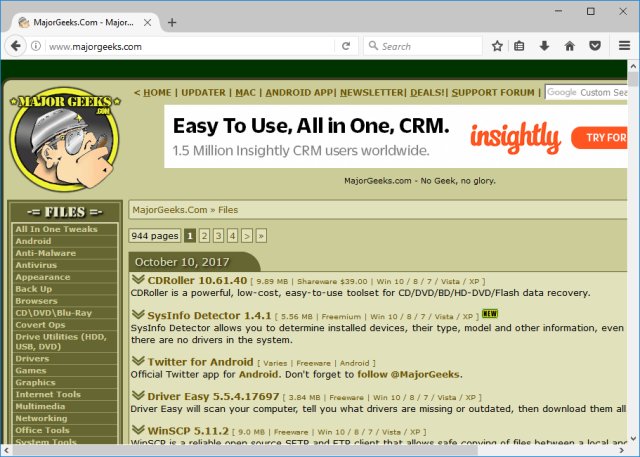Click the green arrow beside Driver Easy
Screen dimensions: 640x457
click(x=138, y=396)
